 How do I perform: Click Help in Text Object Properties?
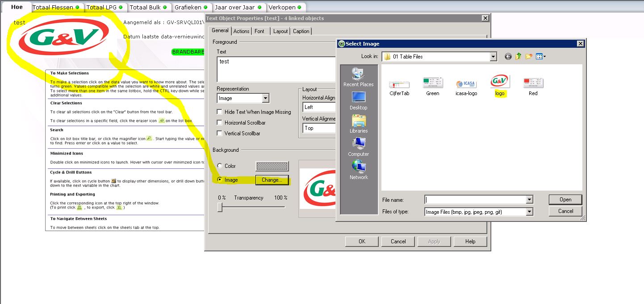[470, 242]
